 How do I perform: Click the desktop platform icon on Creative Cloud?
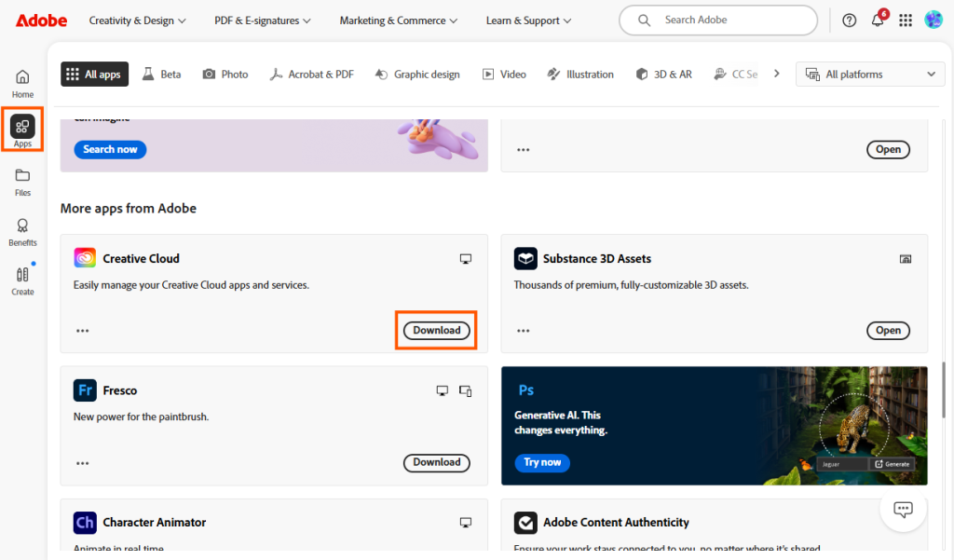tap(466, 259)
